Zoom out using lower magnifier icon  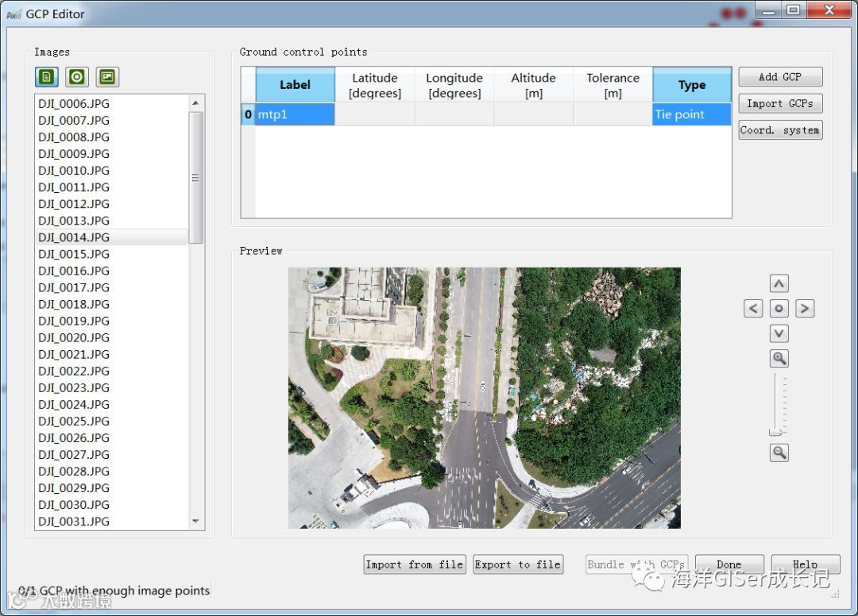pyautogui.click(x=779, y=452)
